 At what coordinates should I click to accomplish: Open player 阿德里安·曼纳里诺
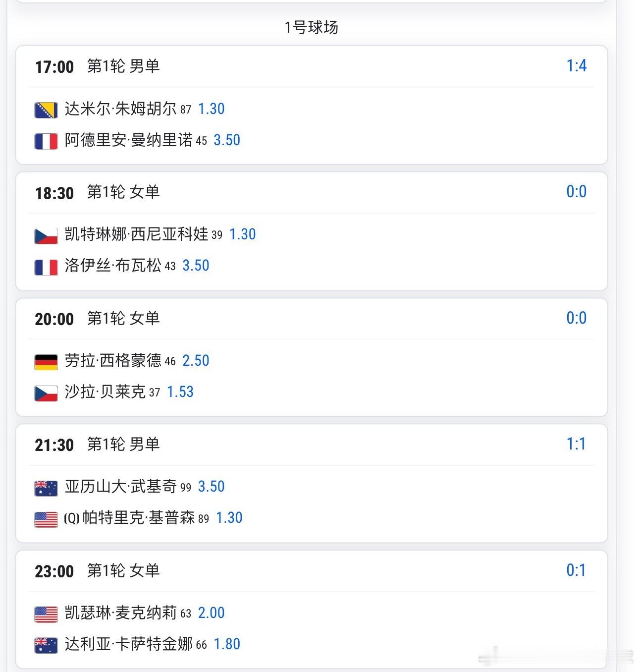pyautogui.click(x=129, y=140)
